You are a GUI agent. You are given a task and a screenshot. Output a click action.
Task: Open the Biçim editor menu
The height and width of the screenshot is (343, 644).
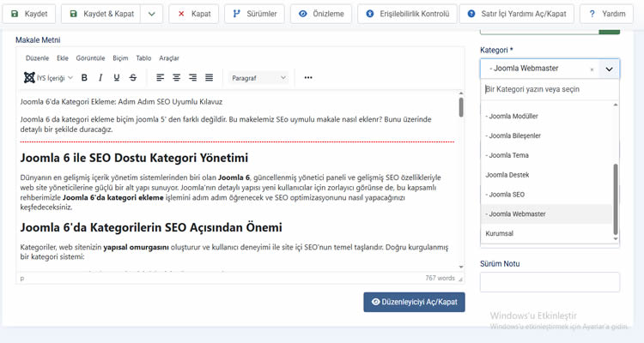tap(120, 57)
